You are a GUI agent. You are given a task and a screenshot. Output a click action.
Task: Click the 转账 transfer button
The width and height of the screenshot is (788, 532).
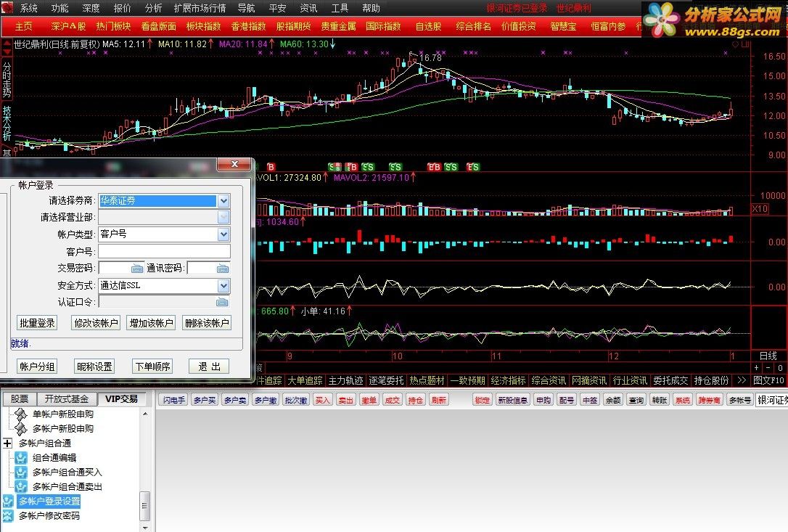pos(660,400)
